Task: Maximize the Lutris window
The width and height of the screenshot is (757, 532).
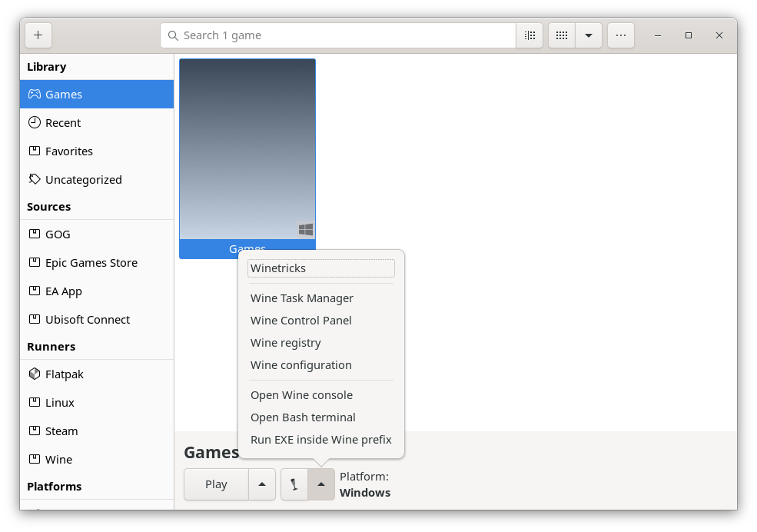Action: pyautogui.click(x=689, y=35)
